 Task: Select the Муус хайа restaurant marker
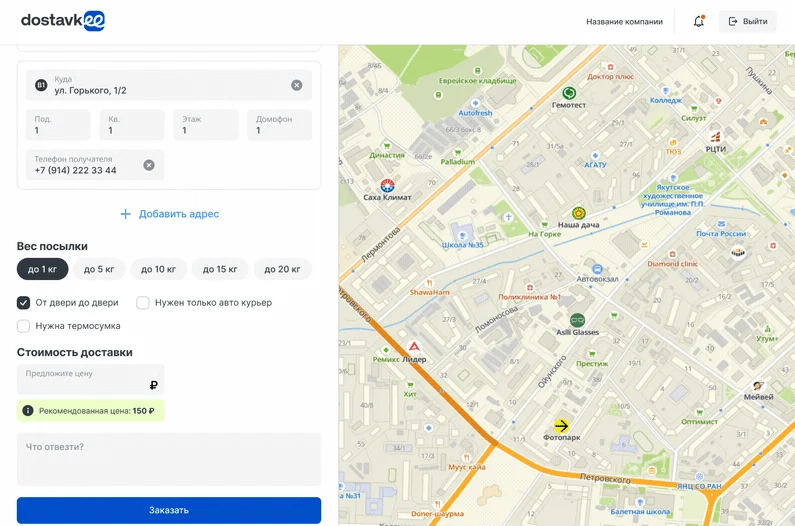[466, 458]
